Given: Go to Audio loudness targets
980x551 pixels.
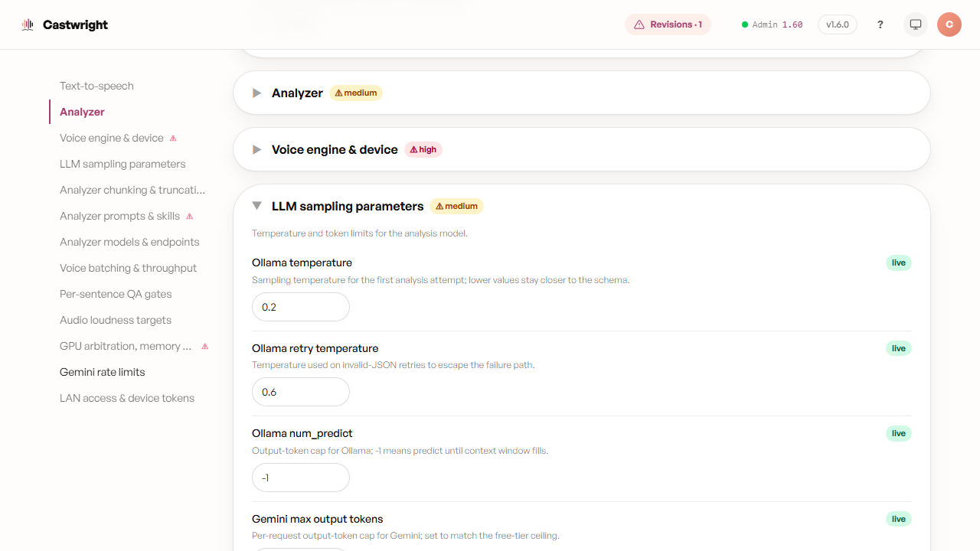Looking at the screenshot, I should coord(116,320).
